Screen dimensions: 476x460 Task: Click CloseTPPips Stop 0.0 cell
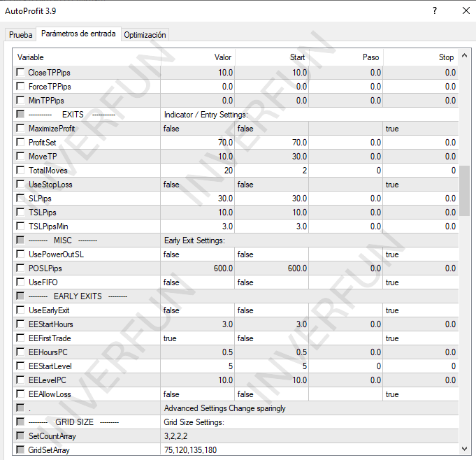(421, 73)
